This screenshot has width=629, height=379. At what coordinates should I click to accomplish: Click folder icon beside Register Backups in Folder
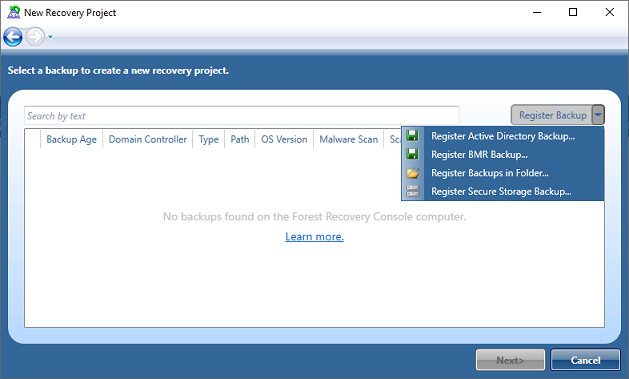click(412, 173)
